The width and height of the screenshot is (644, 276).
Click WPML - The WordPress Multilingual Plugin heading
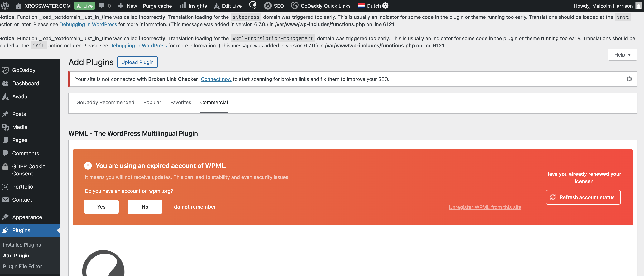tap(133, 133)
